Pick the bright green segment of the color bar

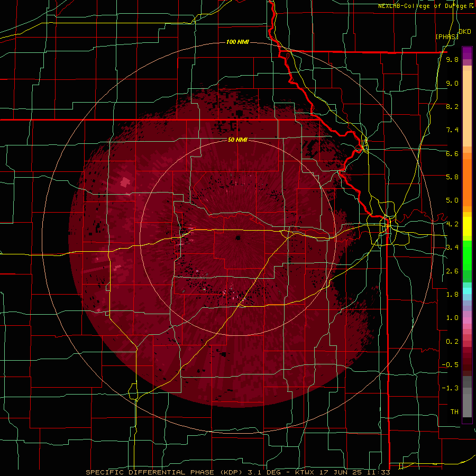click(x=467, y=255)
